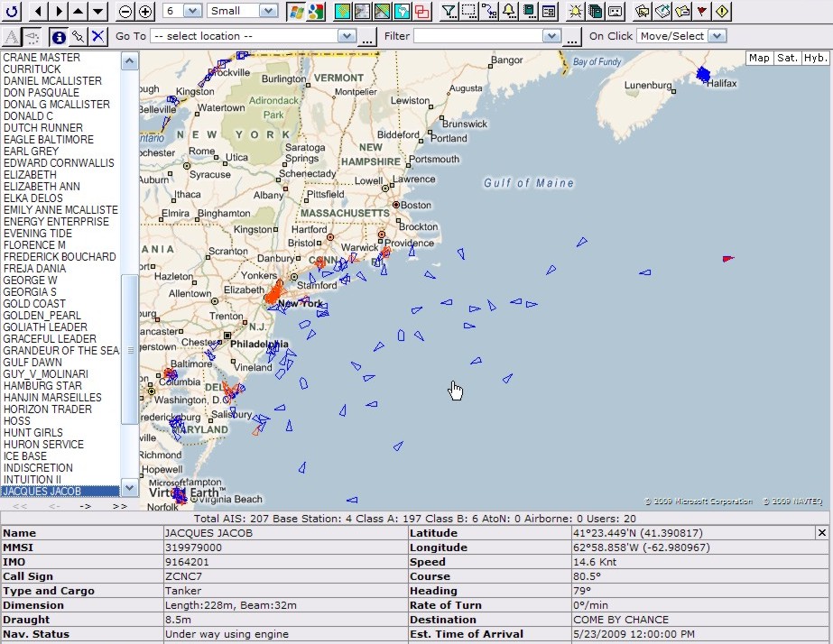Pan the map right with the arrow

click(59, 11)
